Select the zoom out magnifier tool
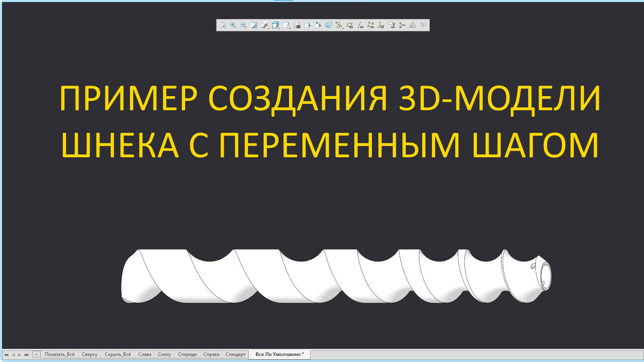The width and height of the screenshot is (644, 362). coord(242,25)
